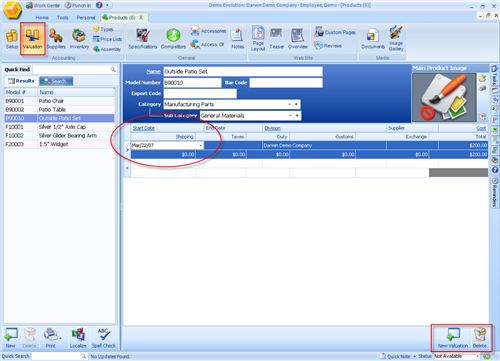
Task: Open the Status Not Available dropdown
Action: point(477,356)
